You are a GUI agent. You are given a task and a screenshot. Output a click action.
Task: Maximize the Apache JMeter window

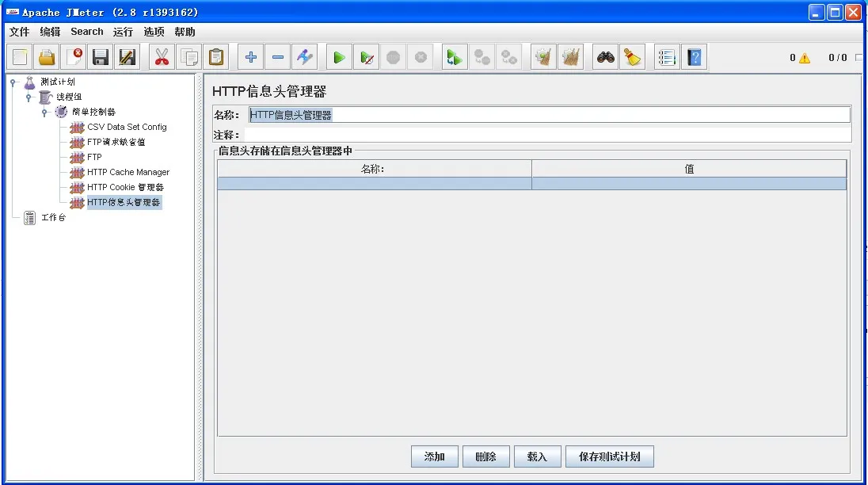[835, 12]
